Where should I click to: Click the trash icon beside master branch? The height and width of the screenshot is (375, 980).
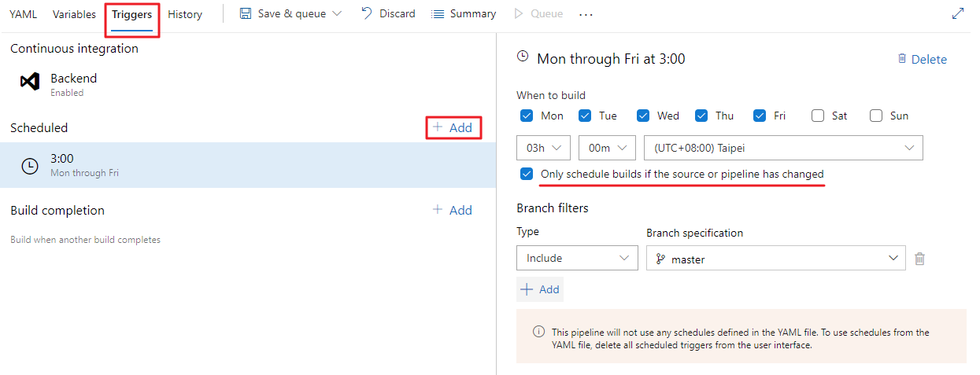[919, 258]
